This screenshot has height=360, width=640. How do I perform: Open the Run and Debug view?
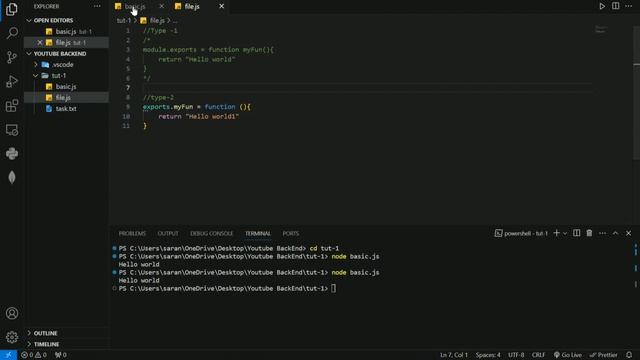click(12, 82)
